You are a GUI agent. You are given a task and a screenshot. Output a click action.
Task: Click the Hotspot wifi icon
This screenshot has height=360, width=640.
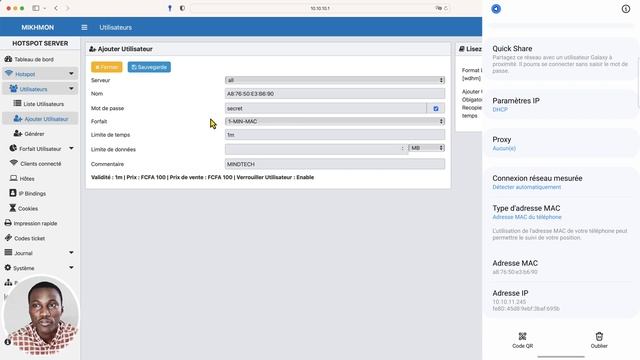tap(9, 73)
